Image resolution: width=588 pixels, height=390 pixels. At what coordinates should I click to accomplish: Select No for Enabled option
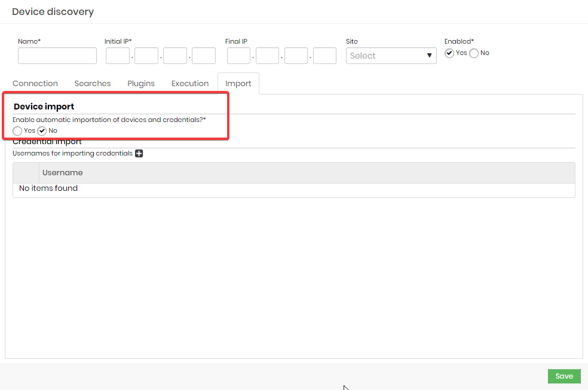474,53
